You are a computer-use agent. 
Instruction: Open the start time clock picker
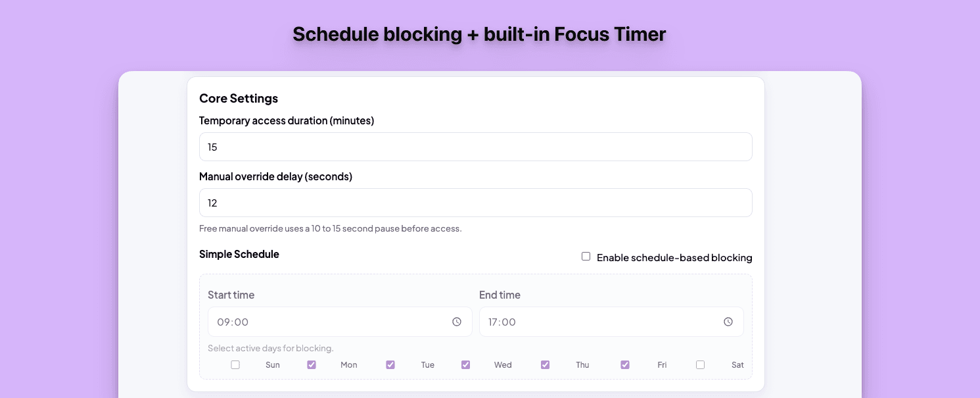tap(456, 322)
